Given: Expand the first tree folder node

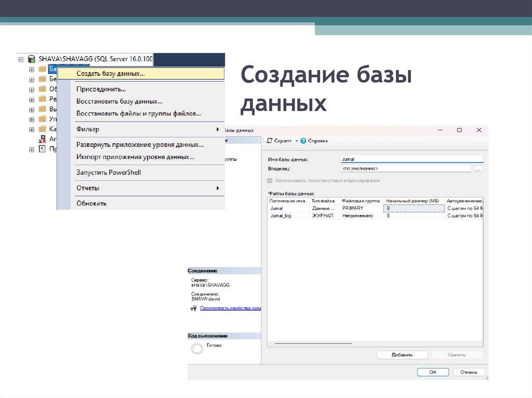Looking at the screenshot, I should [32, 69].
